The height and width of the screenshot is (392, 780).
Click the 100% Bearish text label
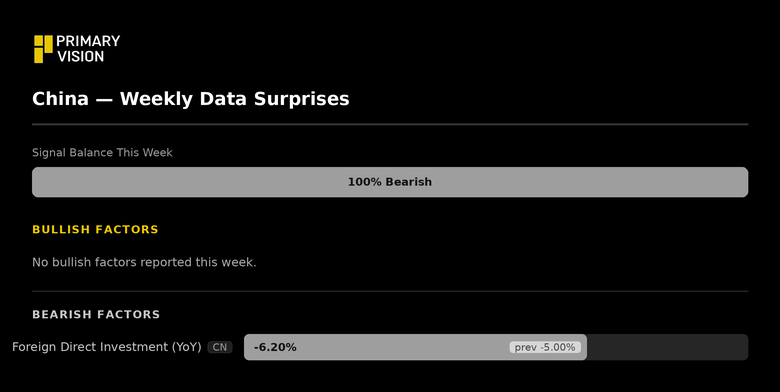[390, 182]
